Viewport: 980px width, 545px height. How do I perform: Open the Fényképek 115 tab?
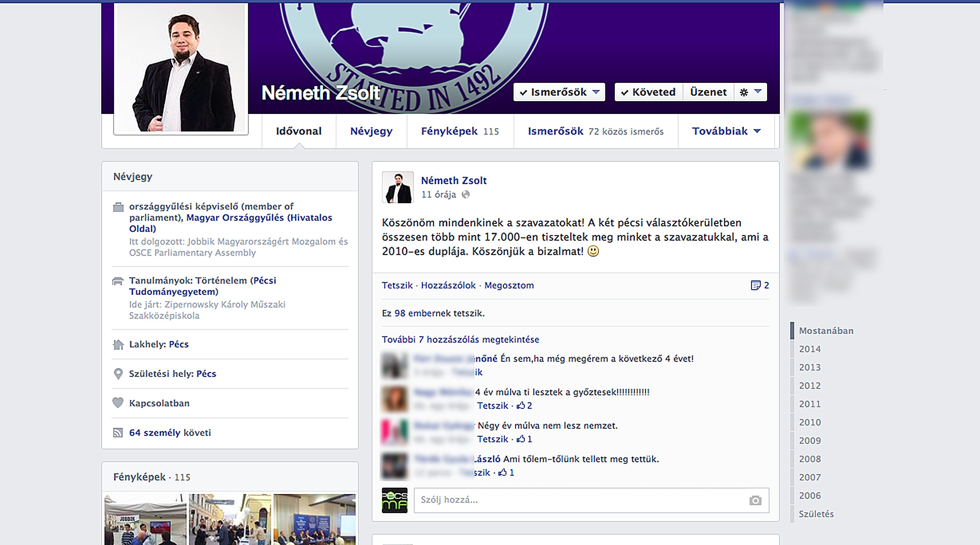tap(460, 131)
